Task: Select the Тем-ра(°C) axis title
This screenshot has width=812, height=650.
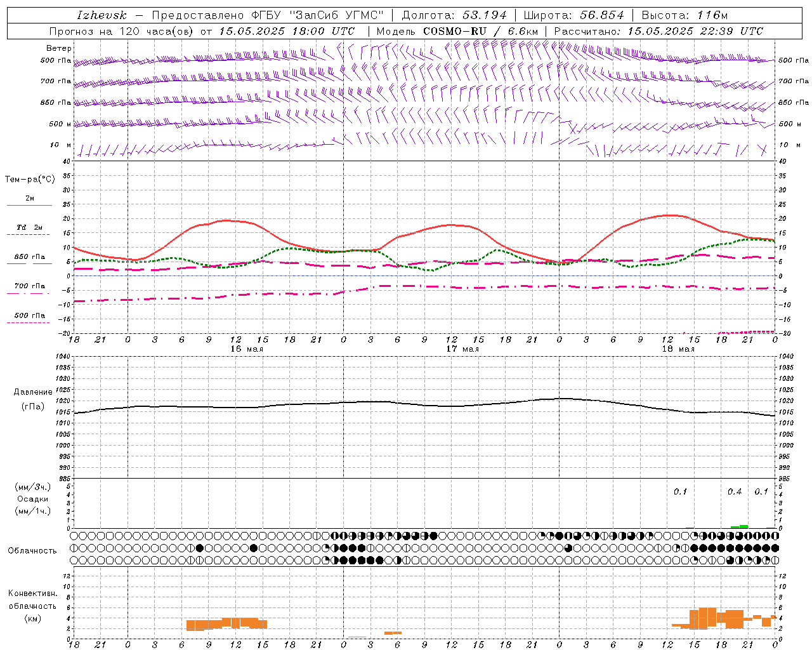Action: point(30,180)
